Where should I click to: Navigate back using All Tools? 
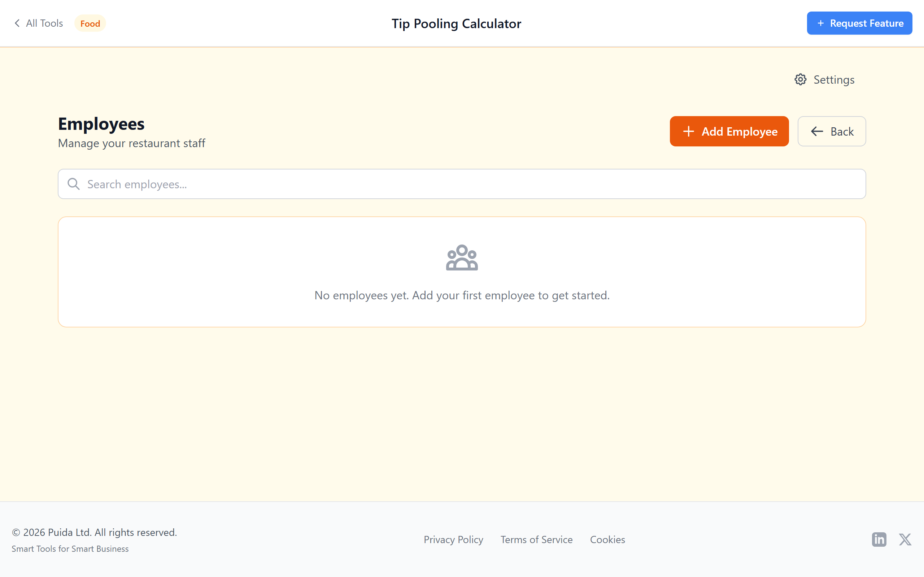pos(44,23)
